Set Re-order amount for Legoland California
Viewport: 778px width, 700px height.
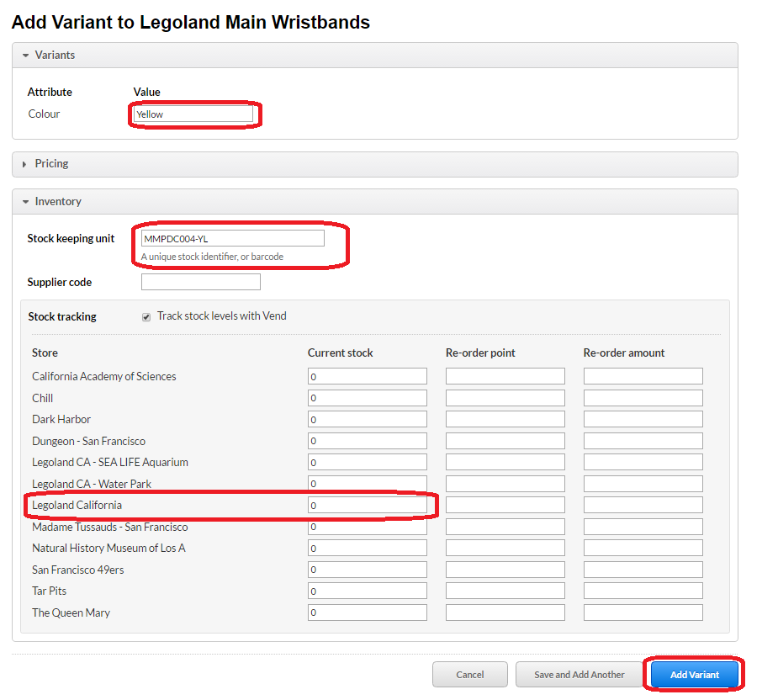click(x=643, y=505)
